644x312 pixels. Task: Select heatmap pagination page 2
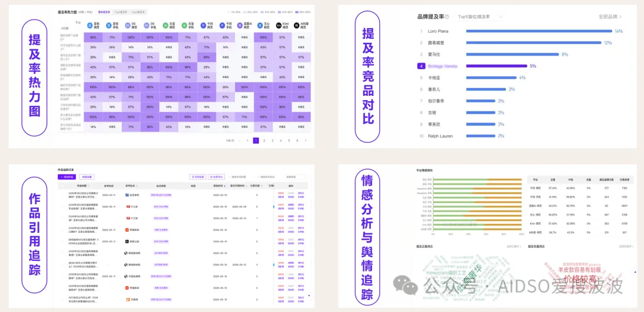point(264,141)
